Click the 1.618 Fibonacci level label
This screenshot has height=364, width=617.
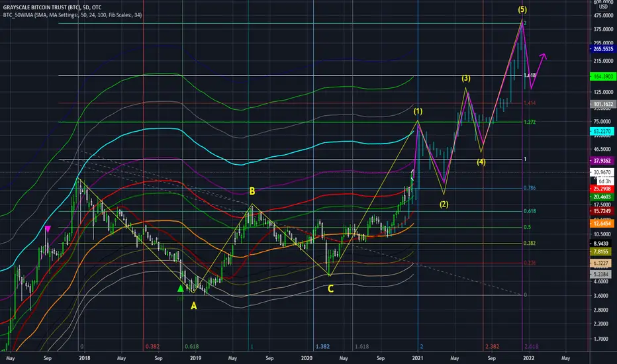pos(530,75)
